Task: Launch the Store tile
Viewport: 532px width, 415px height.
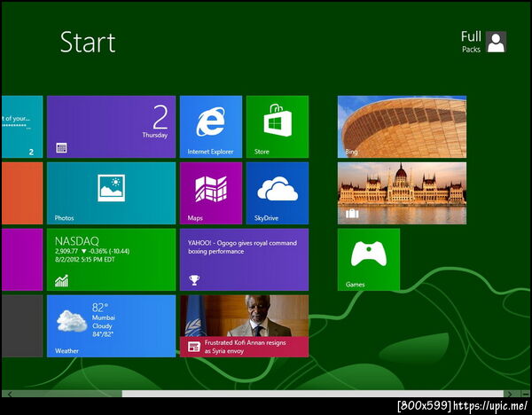Action: pyautogui.click(x=278, y=127)
